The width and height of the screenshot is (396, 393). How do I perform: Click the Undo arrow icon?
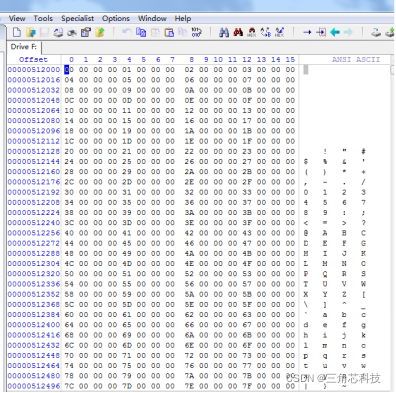point(127,32)
